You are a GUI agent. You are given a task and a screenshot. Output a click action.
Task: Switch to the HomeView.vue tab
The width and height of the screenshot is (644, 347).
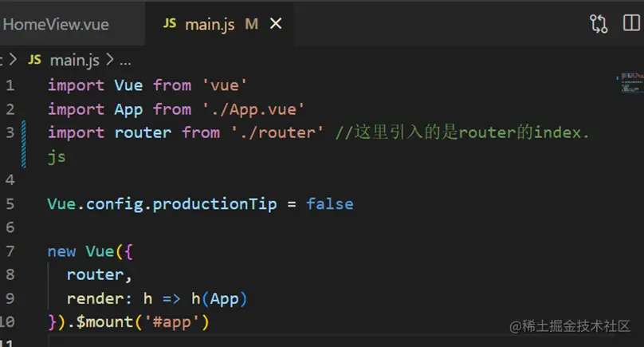point(56,24)
